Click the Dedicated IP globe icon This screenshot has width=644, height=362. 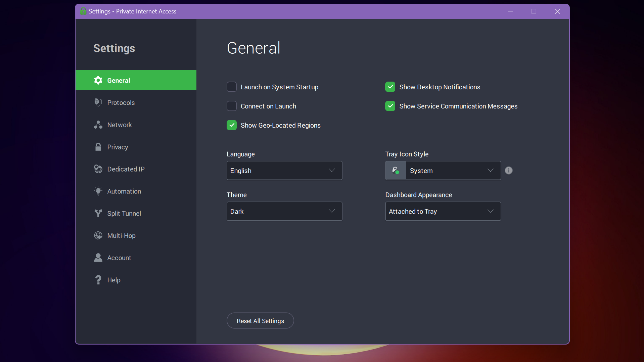click(98, 169)
